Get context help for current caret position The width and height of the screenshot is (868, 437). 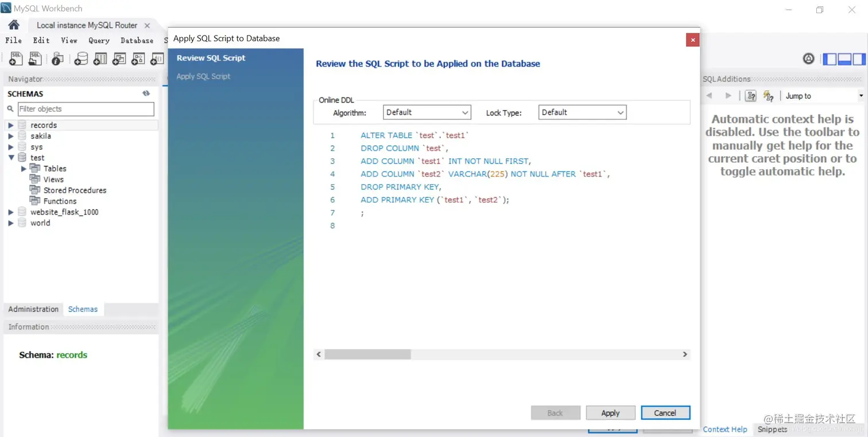tap(750, 96)
